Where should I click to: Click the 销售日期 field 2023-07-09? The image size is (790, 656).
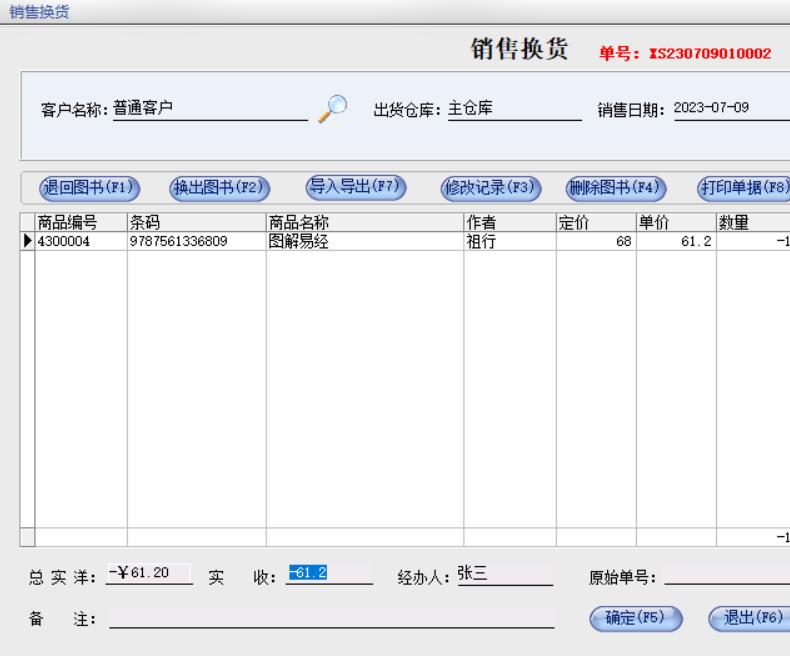tap(732, 109)
